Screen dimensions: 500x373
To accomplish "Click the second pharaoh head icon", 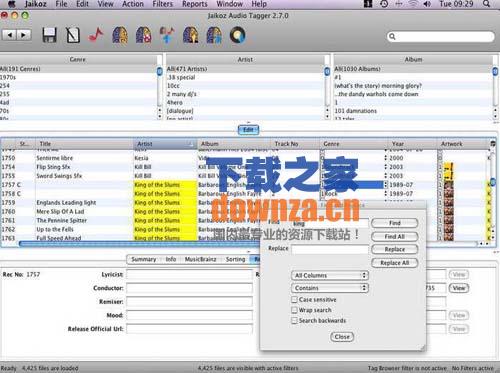I will (214, 35).
